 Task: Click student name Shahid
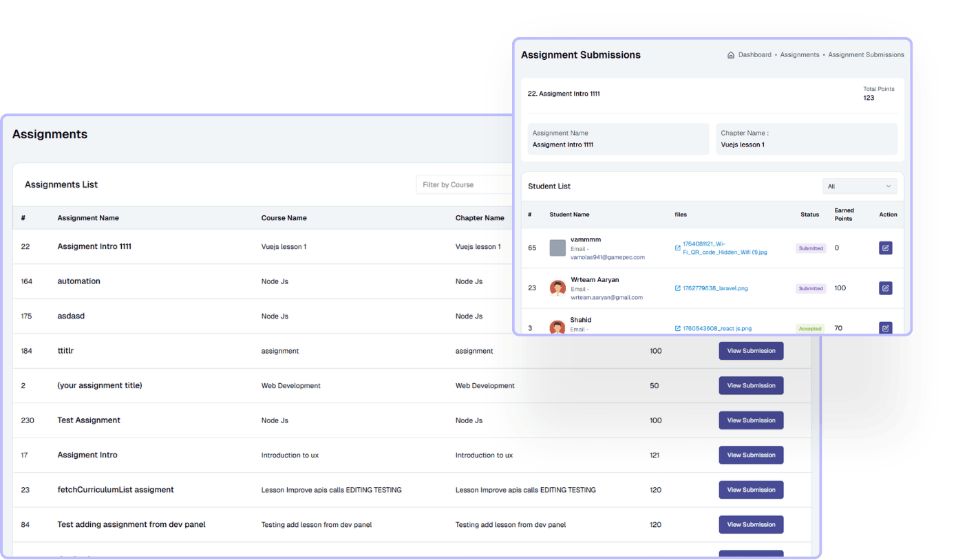[x=581, y=320]
